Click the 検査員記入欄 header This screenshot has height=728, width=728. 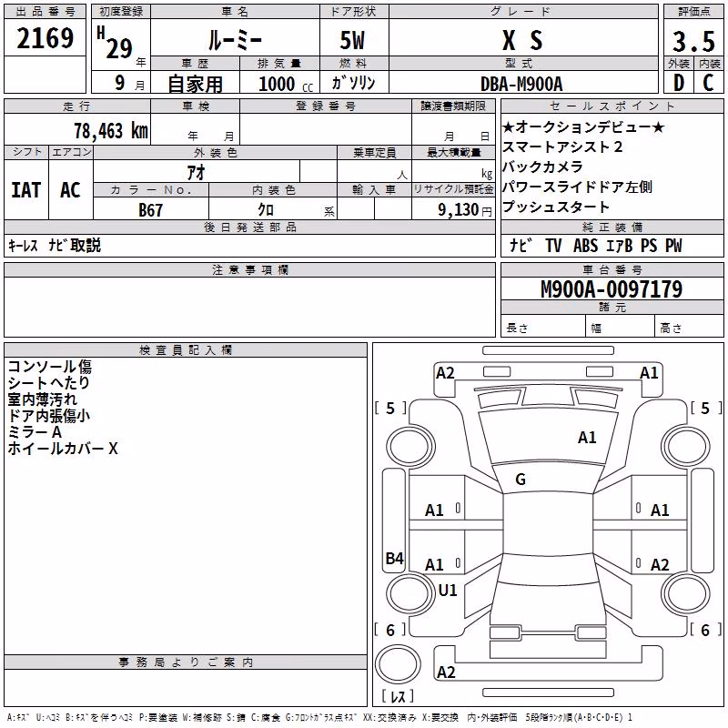[x=186, y=350]
